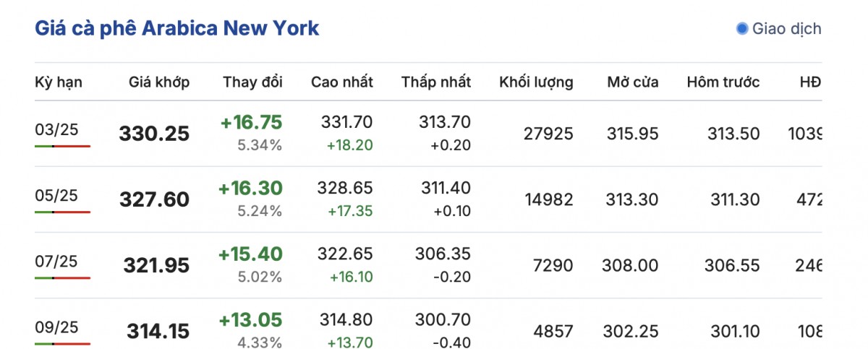This screenshot has width=868, height=349.
Task: Click the range bar under 03/25
Action: [x=62, y=146]
